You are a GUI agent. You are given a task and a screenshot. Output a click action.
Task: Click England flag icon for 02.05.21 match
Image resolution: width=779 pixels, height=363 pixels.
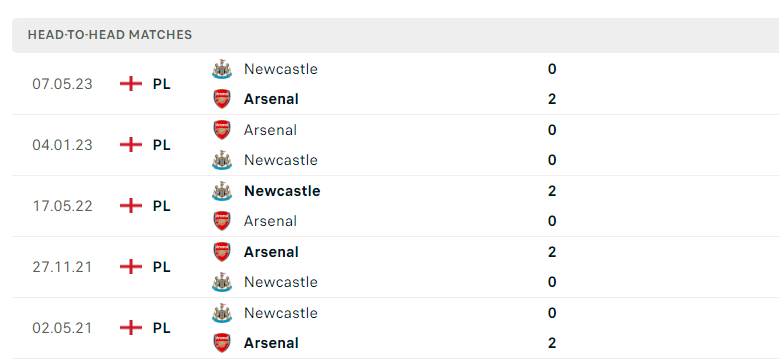[x=131, y=328]
